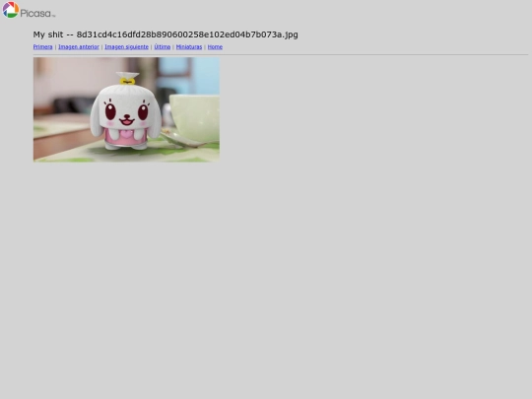The height and width of the screenshot is (399, 532).
Task: Open the Miniaturas thumbnails link
Action: point(189,47)
